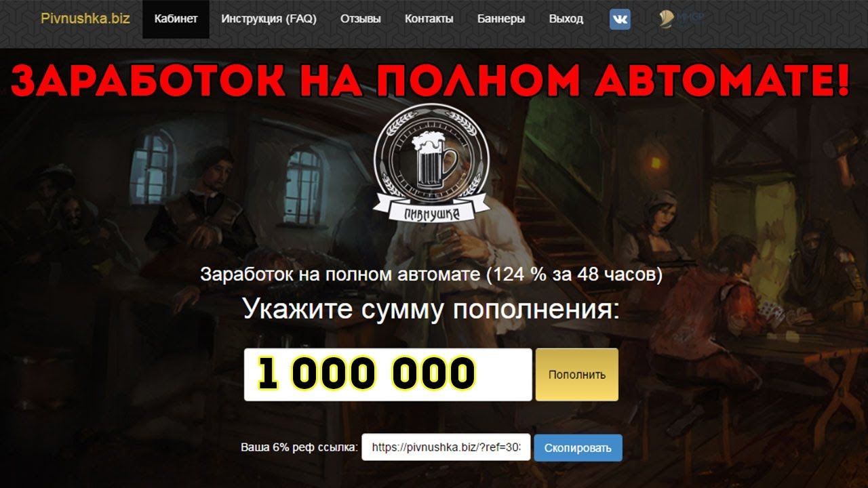Select the referral link text field
Viewport: 868px width, 488px height.
[x=446, y=447]
